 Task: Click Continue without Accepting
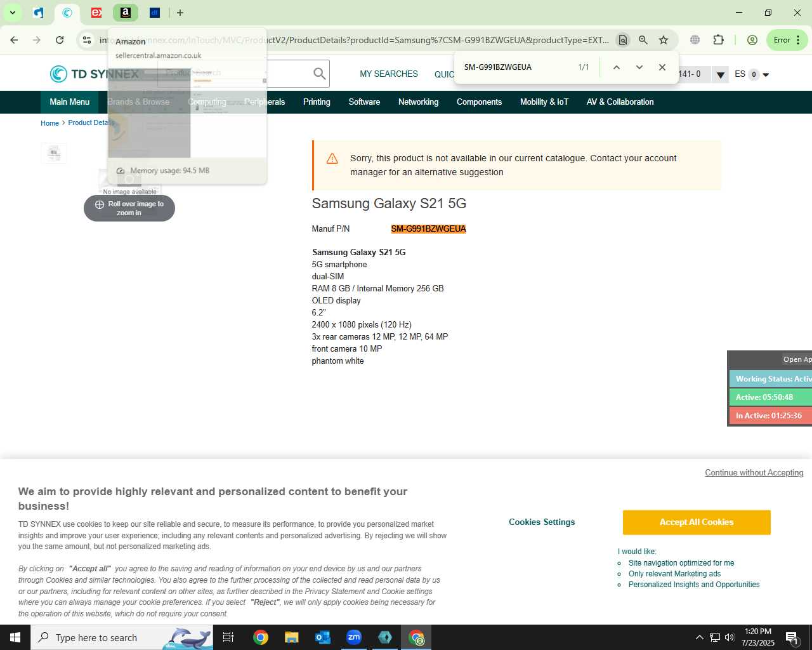pos(754,473)
